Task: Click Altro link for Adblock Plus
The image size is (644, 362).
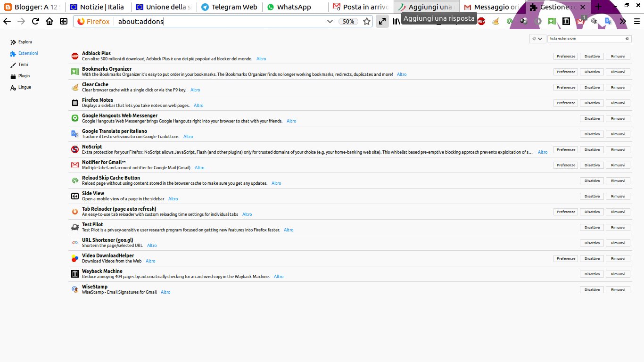Action: (x=261, y=59)
